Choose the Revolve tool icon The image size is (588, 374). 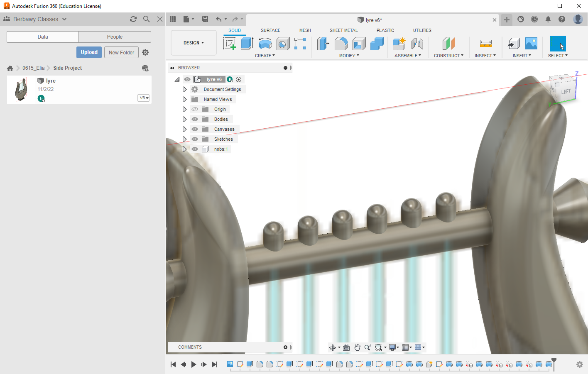(x=265, y=44)
